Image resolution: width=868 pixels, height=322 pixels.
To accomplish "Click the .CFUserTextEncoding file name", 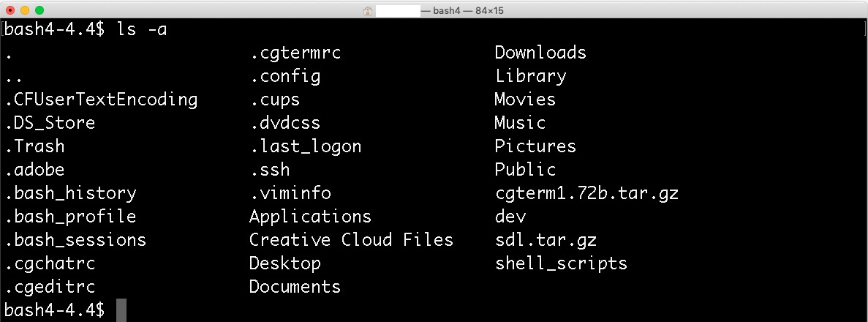I will [x=102, y=100].
